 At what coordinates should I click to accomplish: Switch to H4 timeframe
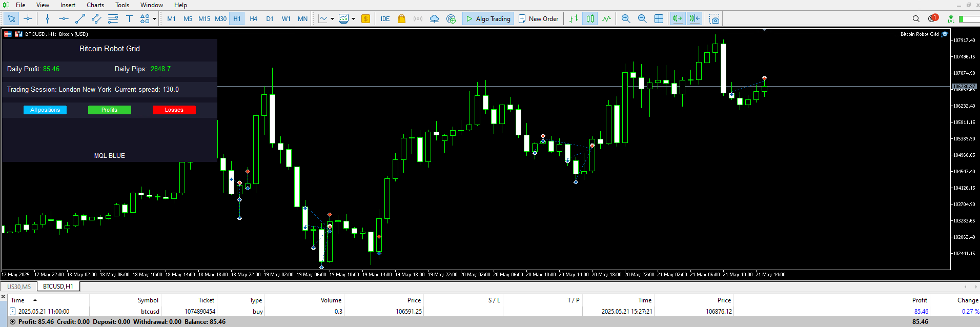[x=253, y=19]
